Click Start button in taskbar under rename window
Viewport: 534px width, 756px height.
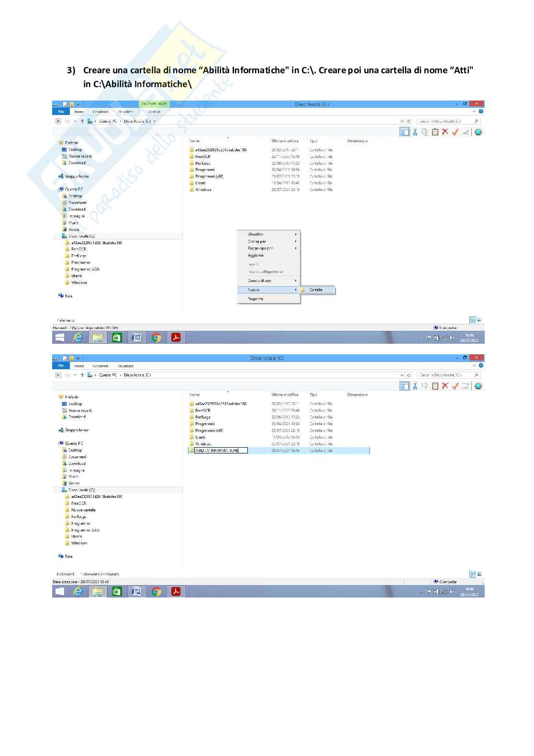[60, 592]
